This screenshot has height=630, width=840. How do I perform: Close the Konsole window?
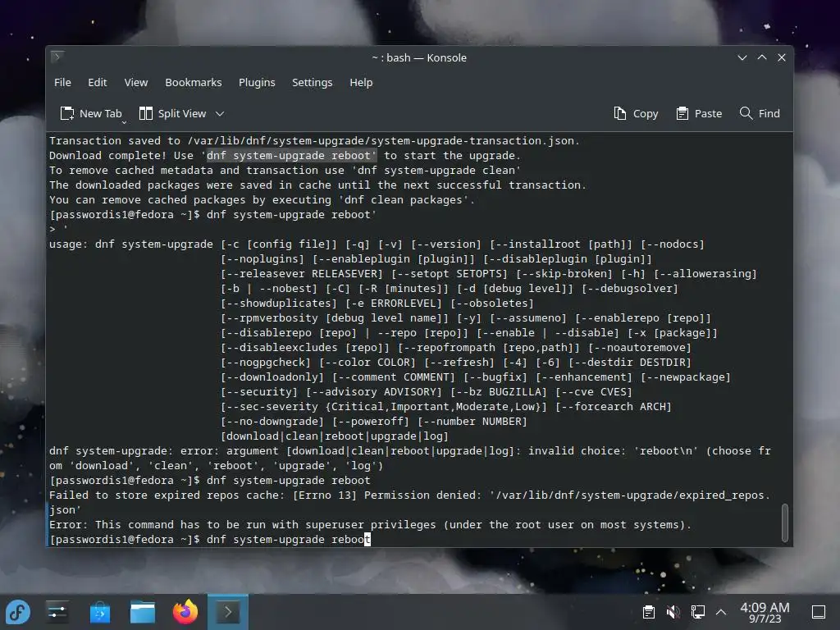pyautogui.click(x=782, y=57)
